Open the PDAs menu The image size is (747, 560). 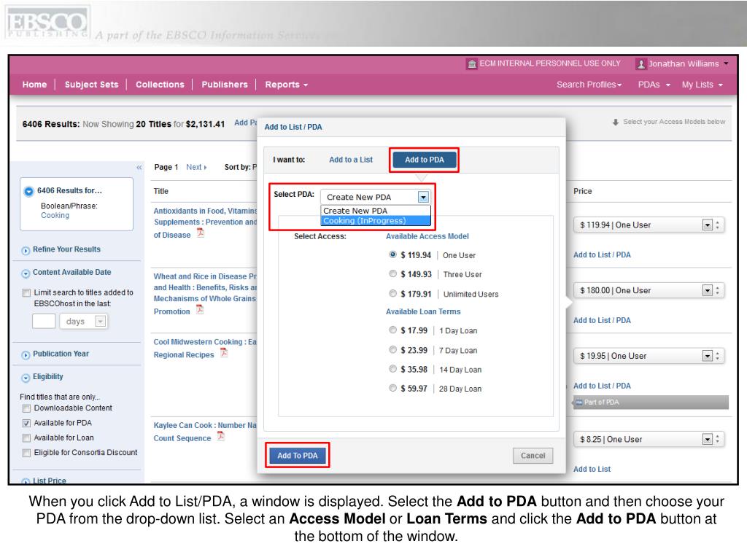click(654, 85)
